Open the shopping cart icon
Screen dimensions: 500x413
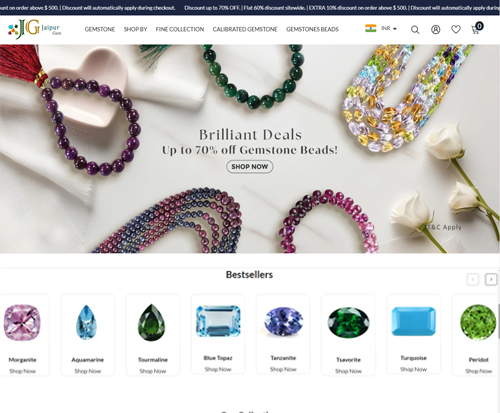[477, 28]
